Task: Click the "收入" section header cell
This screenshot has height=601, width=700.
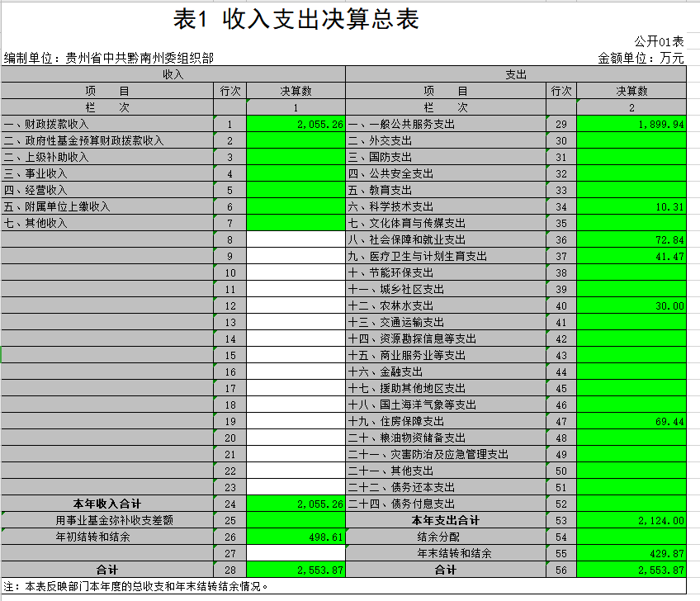Action: 173,74
